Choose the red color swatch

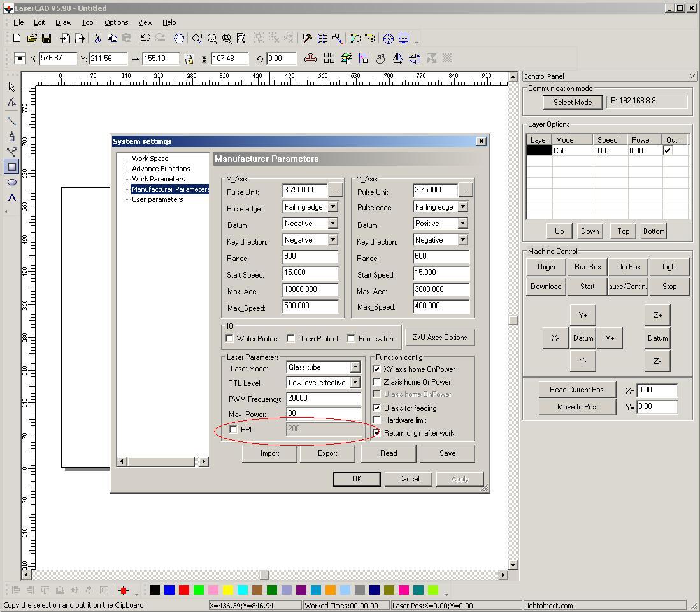pos(184,590)
